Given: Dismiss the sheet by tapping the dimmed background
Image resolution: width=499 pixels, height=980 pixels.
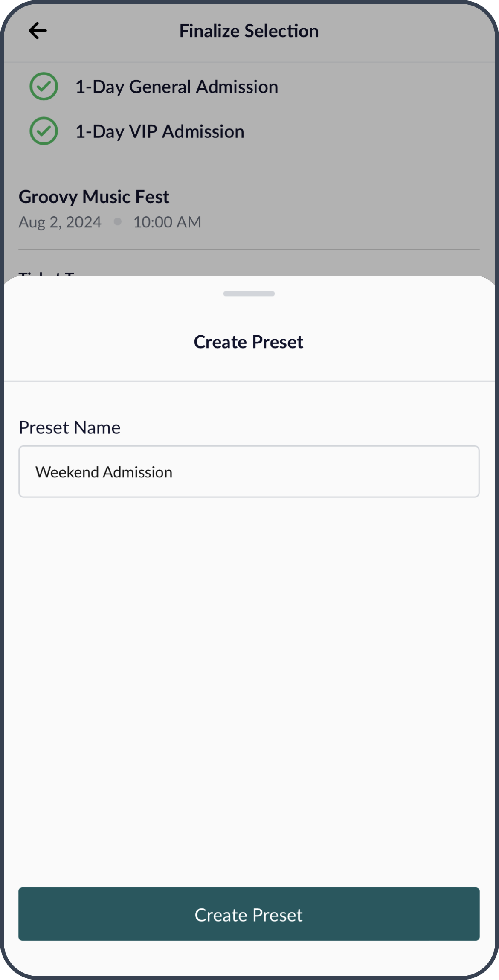Looking at the screenshot, I should coord(341,171).
